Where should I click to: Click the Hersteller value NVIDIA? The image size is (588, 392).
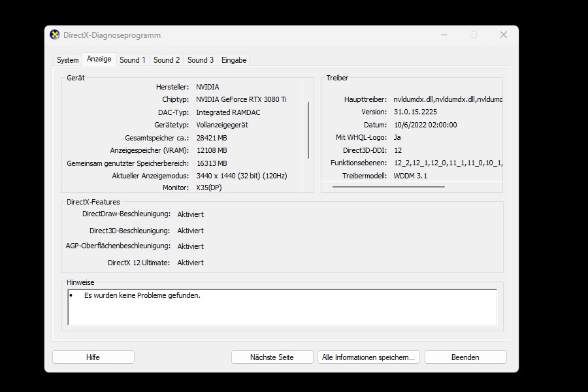pyautogui.click(x=207, y=87)
